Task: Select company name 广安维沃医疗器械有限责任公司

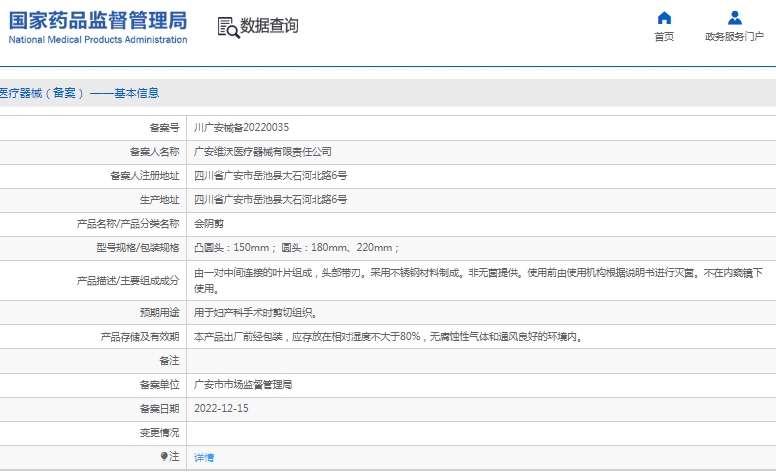Action: tap(263, 152)
